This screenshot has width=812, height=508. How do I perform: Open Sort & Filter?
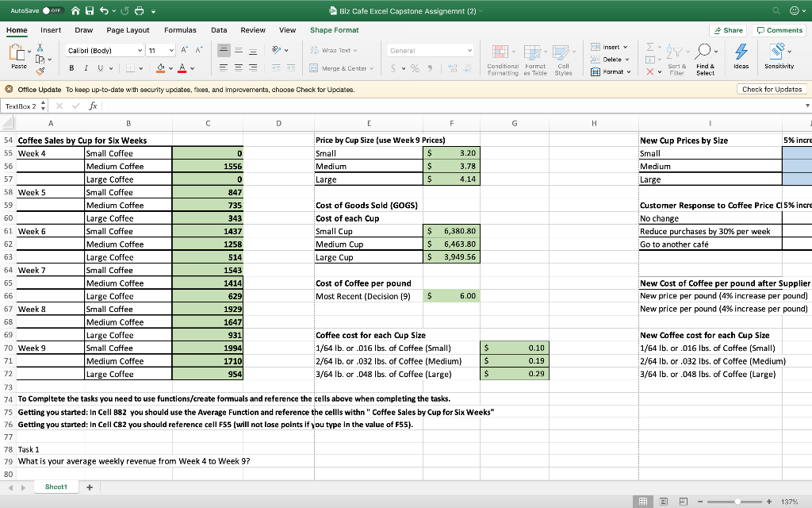pyautogui.click(x=676, y=60)
